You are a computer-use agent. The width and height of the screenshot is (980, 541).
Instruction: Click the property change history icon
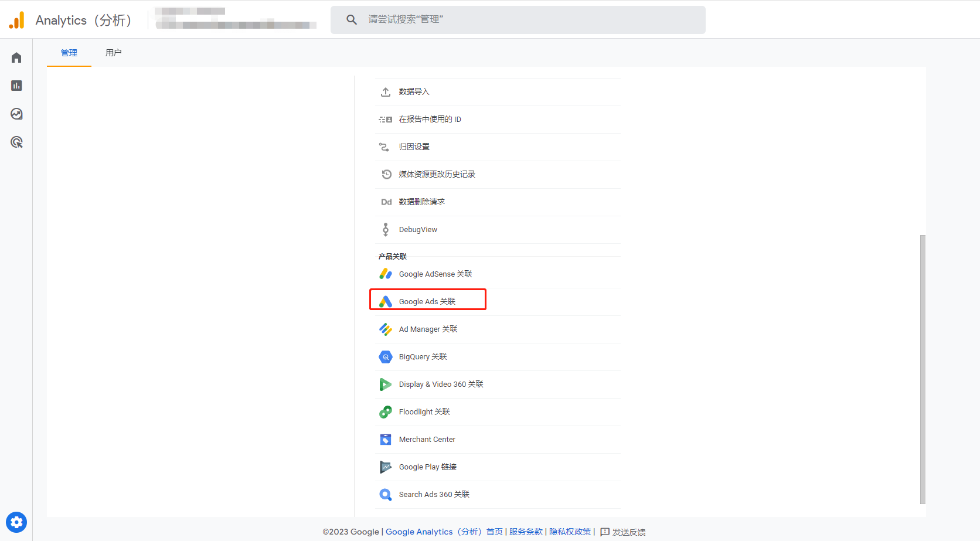pos(386,174)
